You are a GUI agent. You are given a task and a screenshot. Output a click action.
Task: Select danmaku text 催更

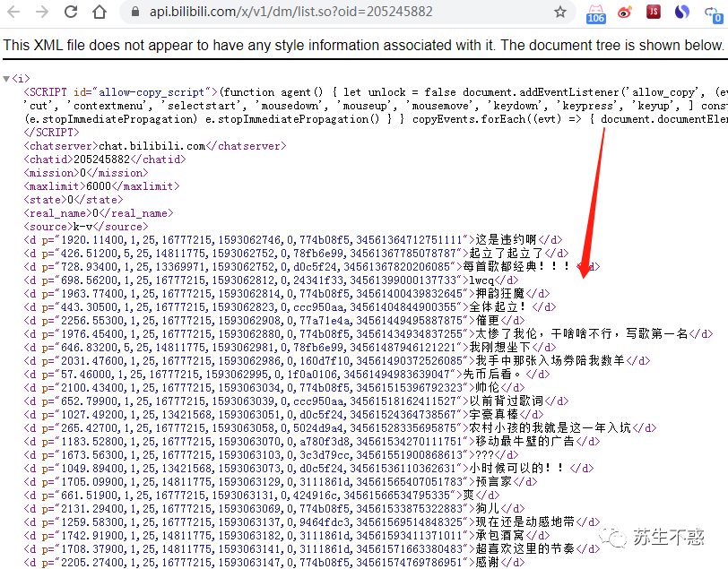488,321
